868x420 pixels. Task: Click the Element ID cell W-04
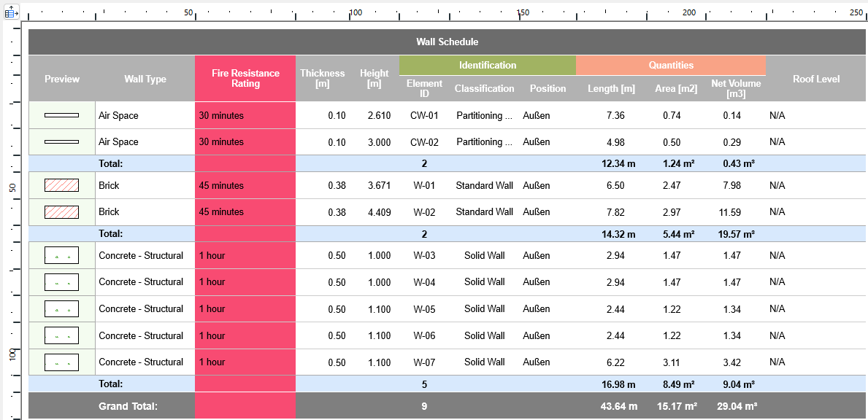[x=424, y=282]
